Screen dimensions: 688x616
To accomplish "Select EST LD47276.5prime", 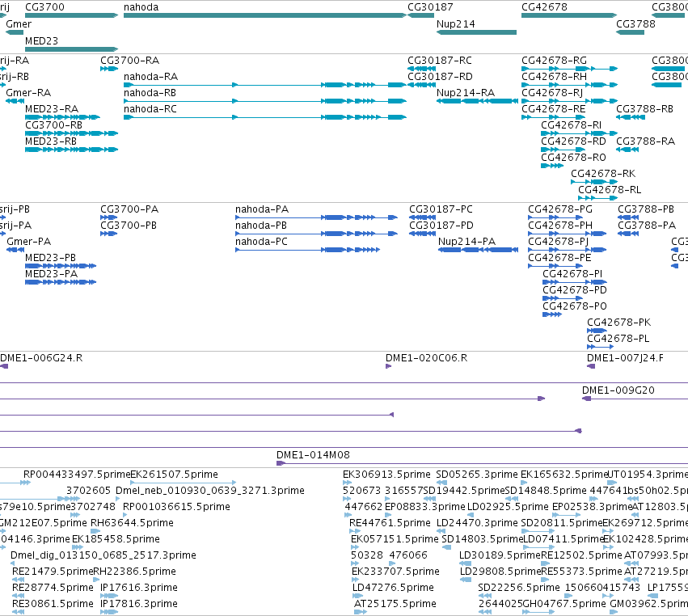I will (358, 596).
